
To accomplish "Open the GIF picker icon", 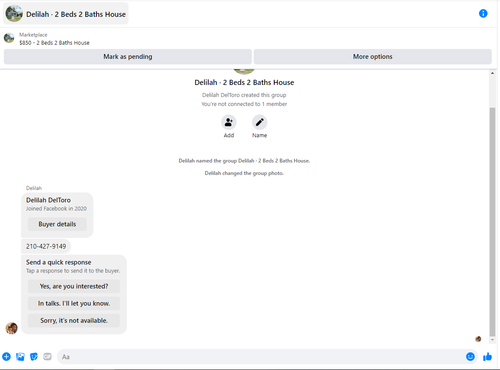I will coord(47,357).
